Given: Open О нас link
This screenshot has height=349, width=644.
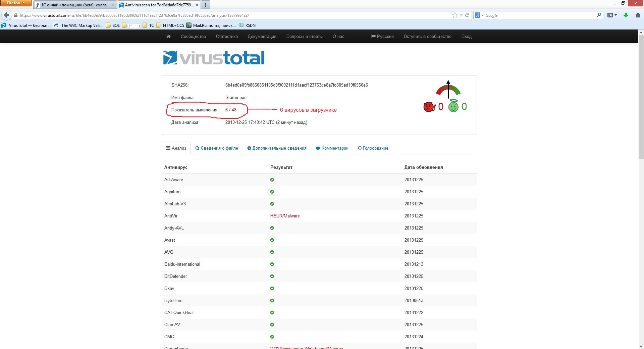Looking at the screenshot, I should pos(338,36).
